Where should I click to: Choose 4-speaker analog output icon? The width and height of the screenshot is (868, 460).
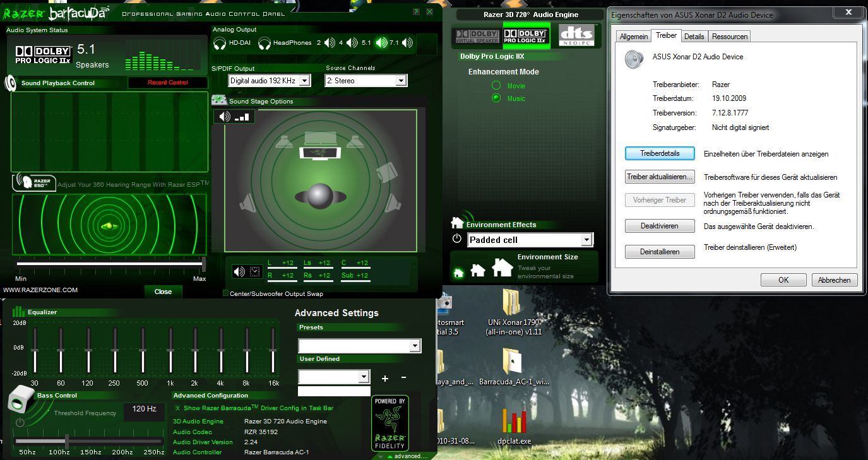coord(352,43)
